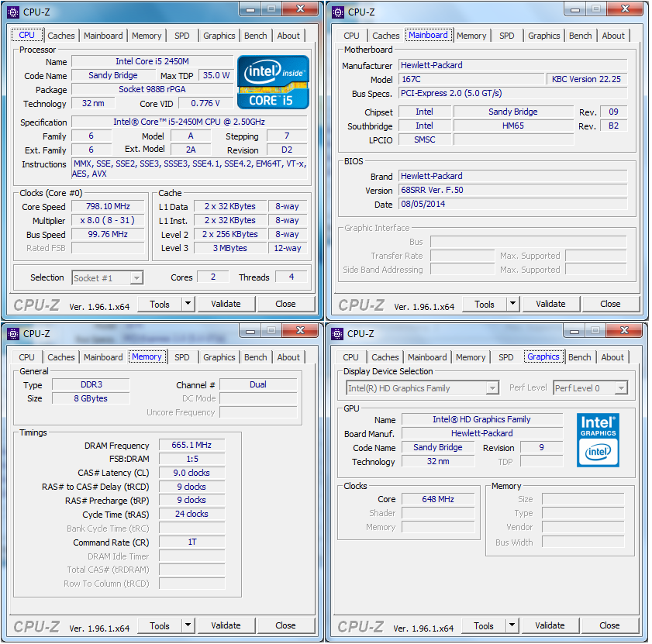Click BIOS version '68SRR Ver. F.50'
This screenshot has width=652, height=644.
tap(512, 190)
